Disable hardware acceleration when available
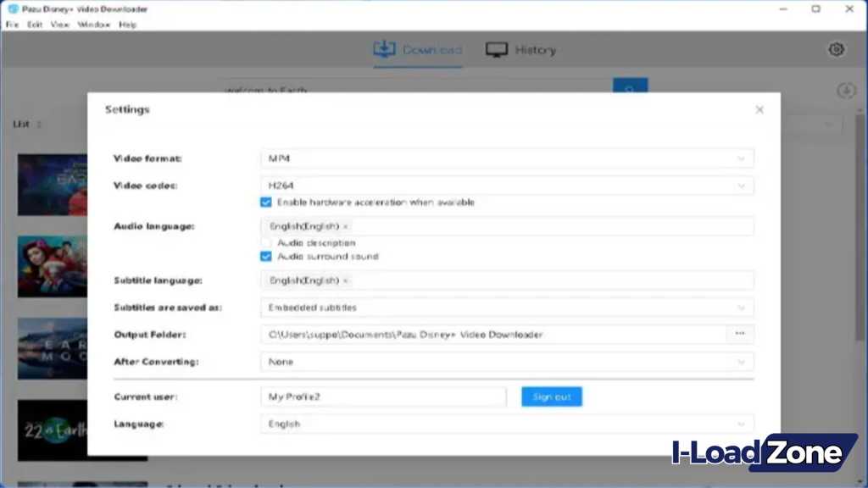The image size is (868, 488). 265,202
